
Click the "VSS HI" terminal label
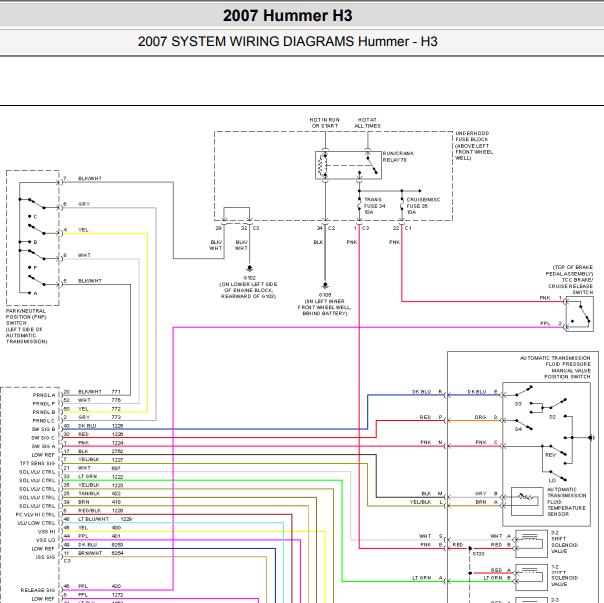(45, 532)
